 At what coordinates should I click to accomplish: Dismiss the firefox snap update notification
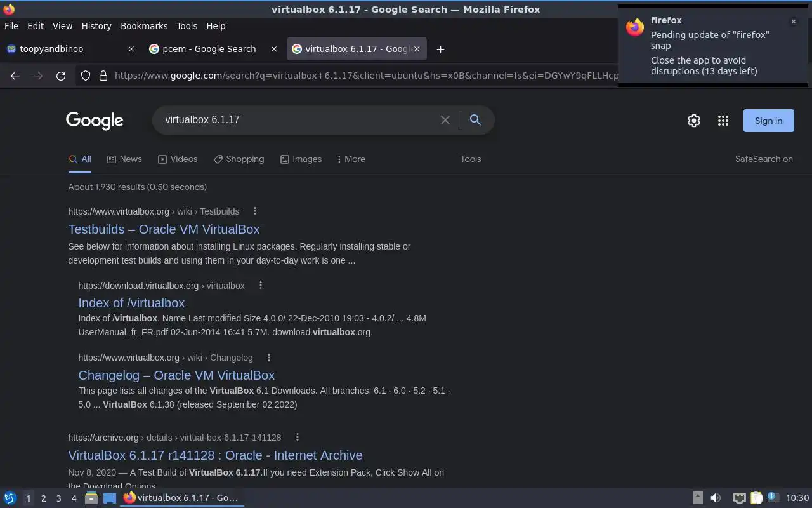tap(793, 21)
